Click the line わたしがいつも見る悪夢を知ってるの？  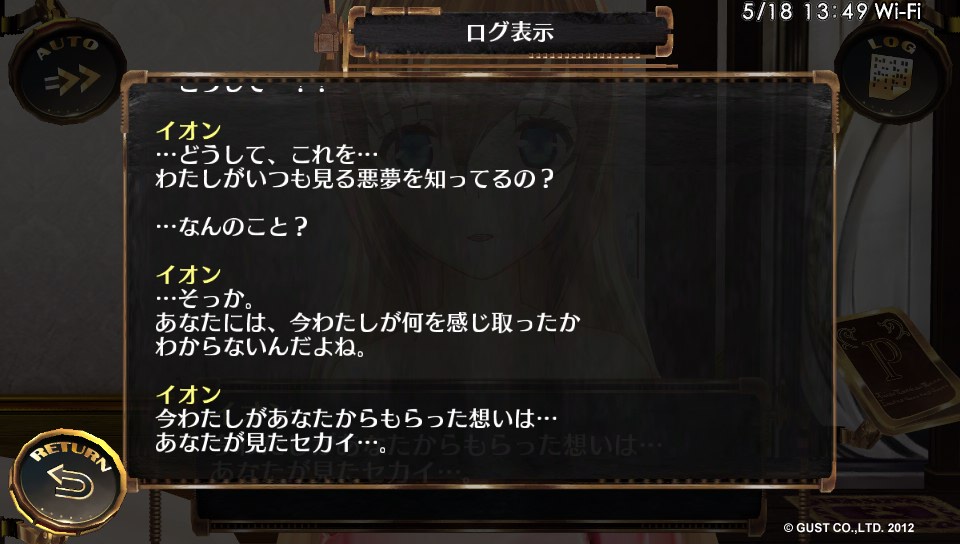(354, 178)
